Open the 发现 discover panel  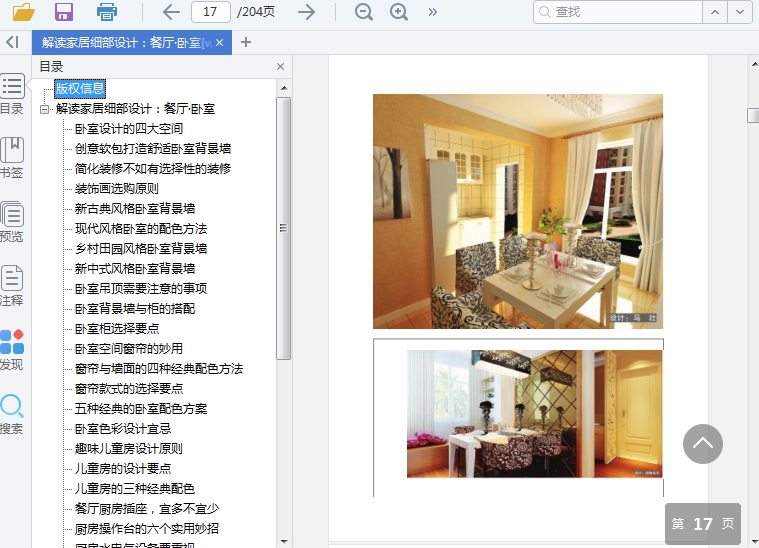12,350
